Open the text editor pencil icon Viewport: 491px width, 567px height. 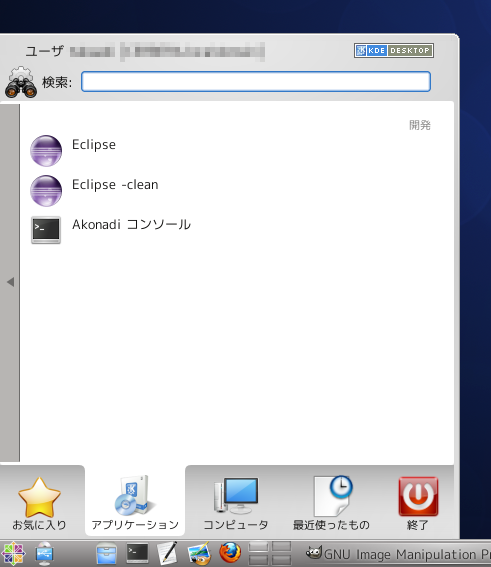pyautogui.click(x=168, y=553)
